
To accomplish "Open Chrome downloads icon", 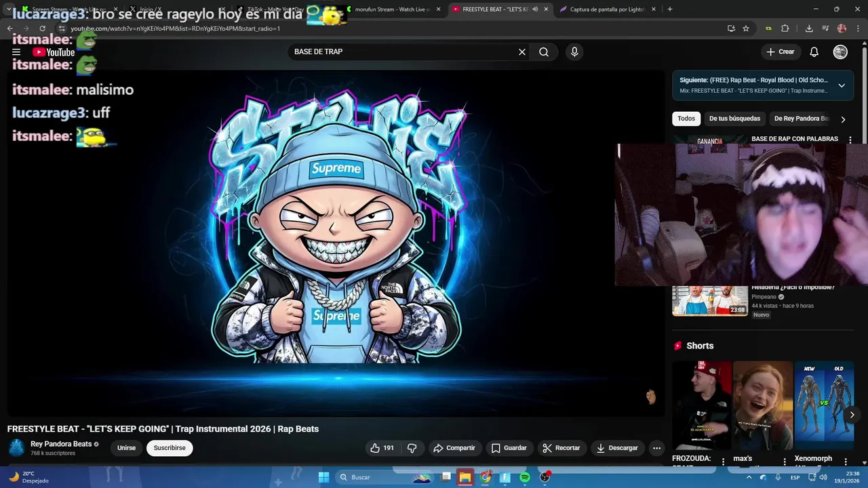I will tap(809, 28).
